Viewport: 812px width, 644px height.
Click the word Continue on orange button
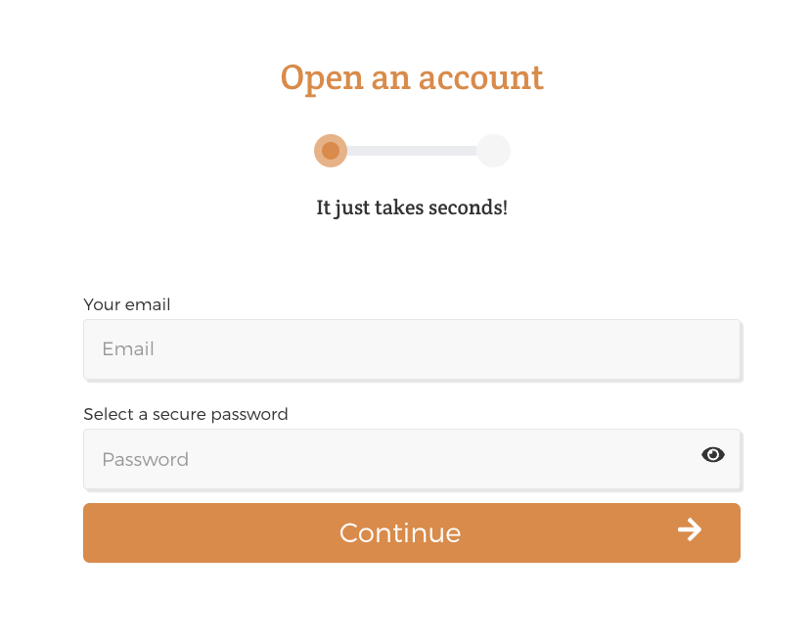tap(400, 533)
